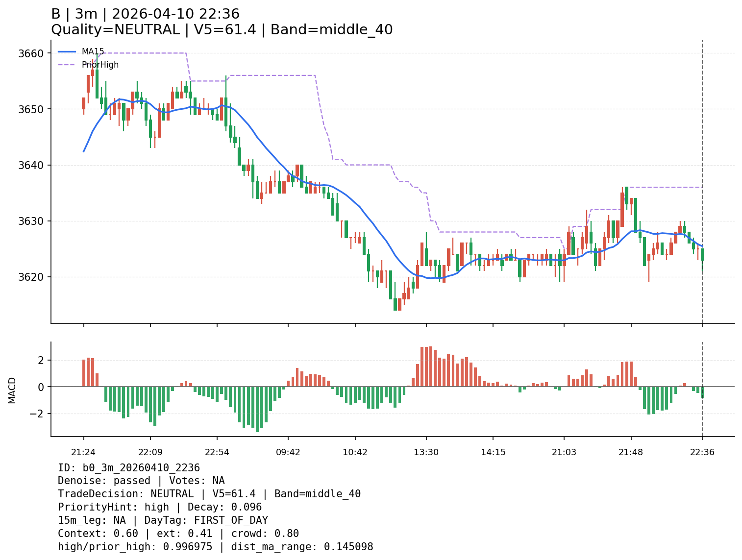Click the MA15 legend label

coord(93,51)
